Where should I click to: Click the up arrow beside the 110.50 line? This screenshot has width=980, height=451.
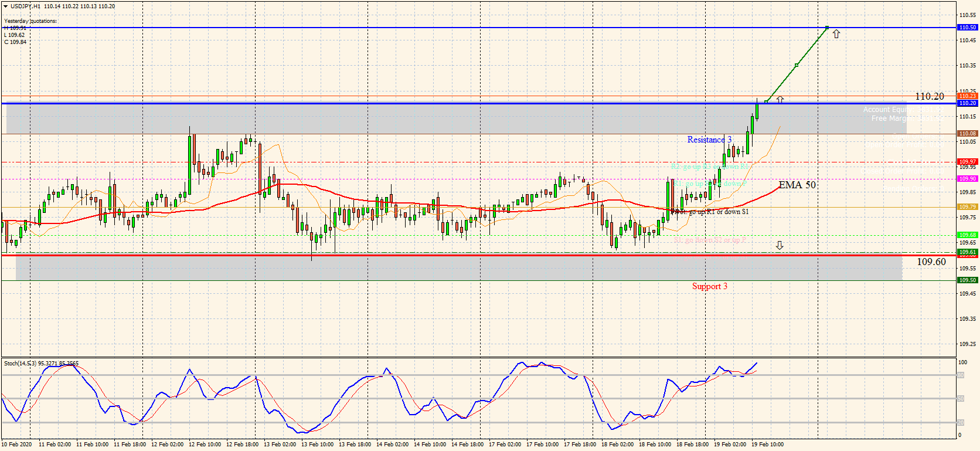836,35
